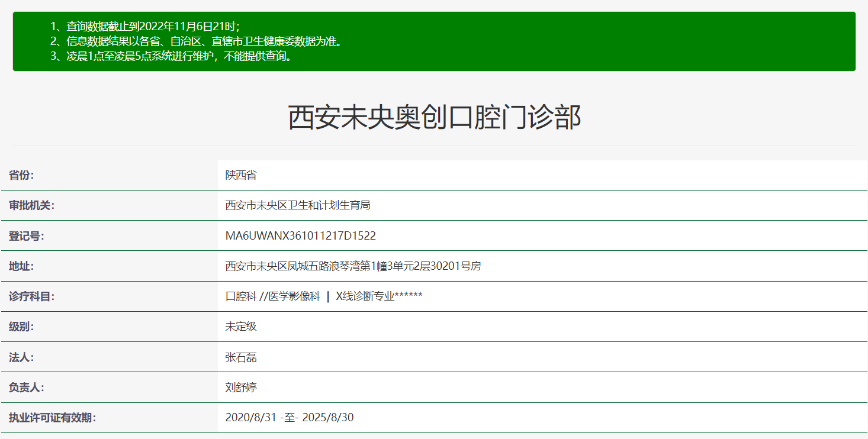Select notice line 凌晨1点至凌晨5点系统进行维护
This screenshot has height=439, width=868.
[173, 57]
